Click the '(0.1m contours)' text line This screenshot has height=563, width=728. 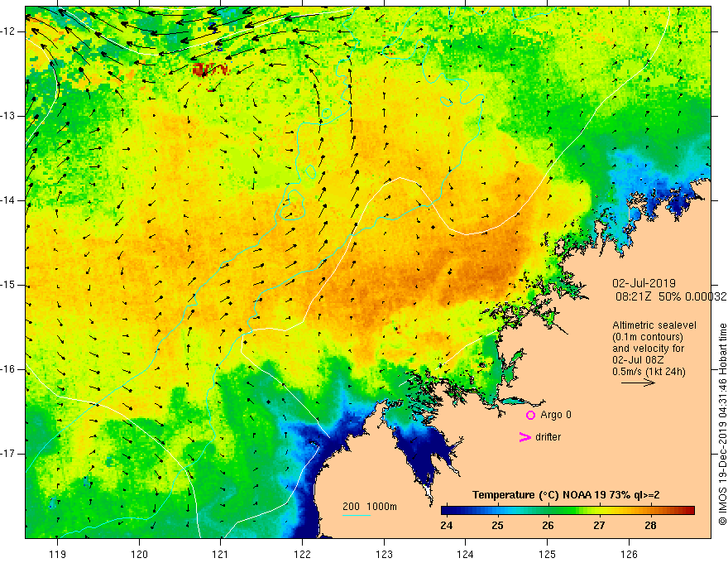click(x=647, y=337)
